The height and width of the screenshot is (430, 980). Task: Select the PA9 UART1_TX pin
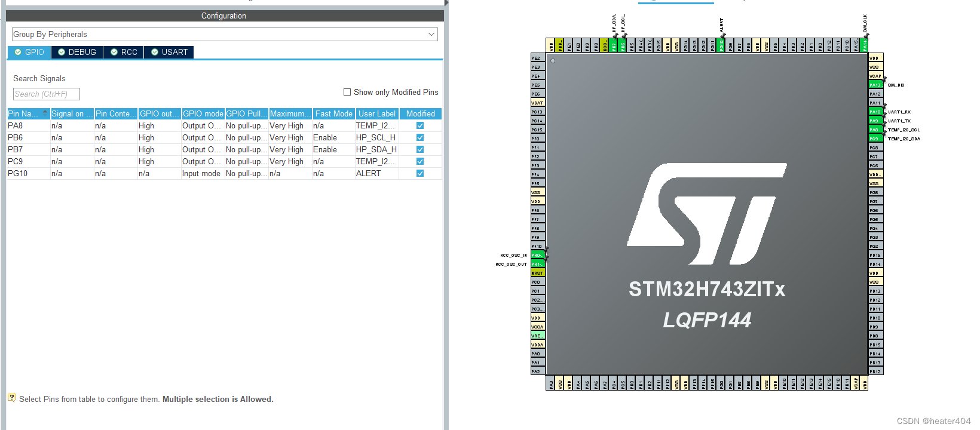pyautogui.click(x=875, y=121)
